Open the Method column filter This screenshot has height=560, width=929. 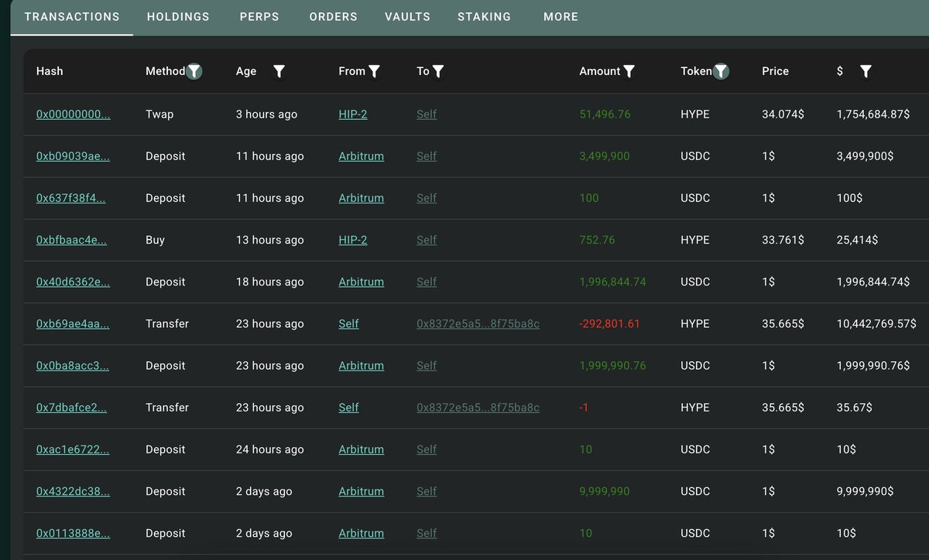click(194, 71)
